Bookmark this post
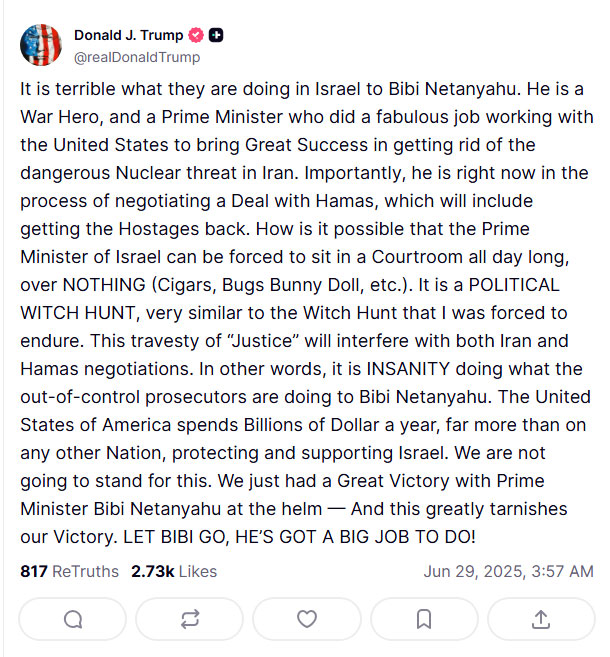Viewport: 610px width, 657px height. coord(424,619)
